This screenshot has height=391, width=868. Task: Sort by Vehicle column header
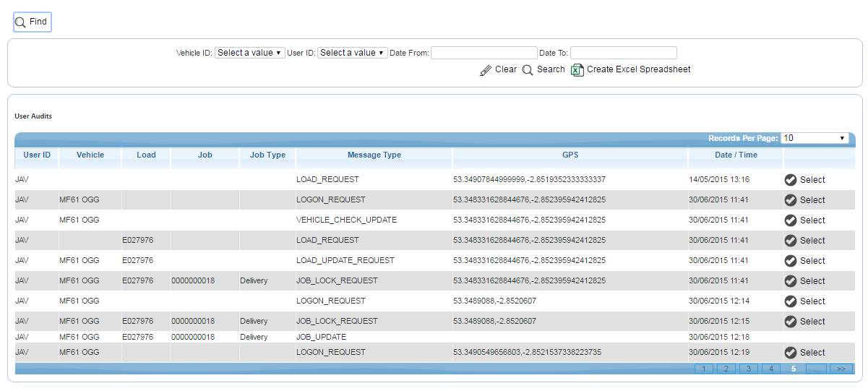tap(90, 155)
